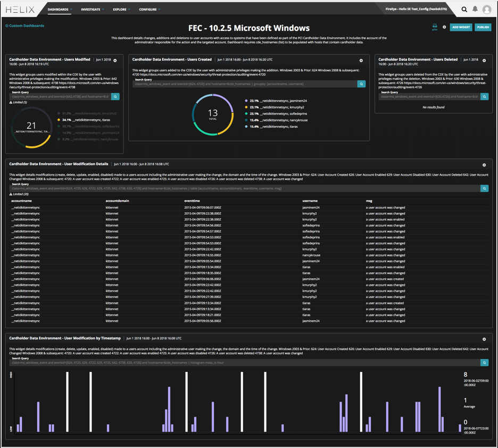Open Users Created widget settings gear
Screen dimensions: 498x448
click(x=361, y=60)
